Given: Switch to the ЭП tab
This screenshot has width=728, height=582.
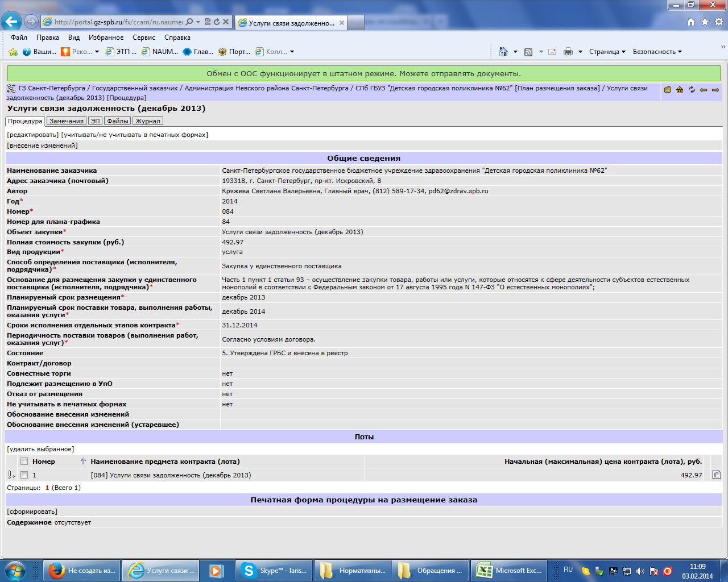Looking at the screenshot, I should point(95,121).
